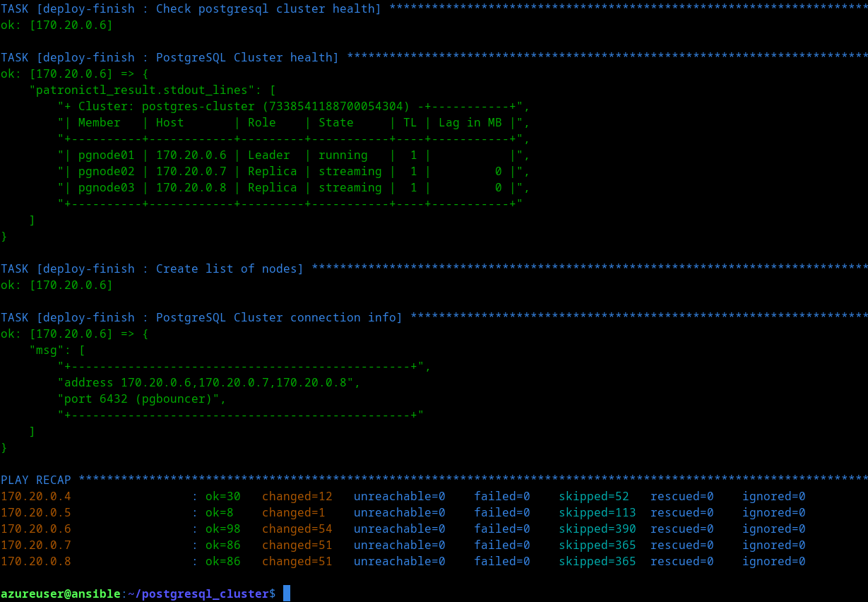Click the 'azureuser@ansible' prompt text
This screenshot has width=868, height=602.
pos(61,594)
